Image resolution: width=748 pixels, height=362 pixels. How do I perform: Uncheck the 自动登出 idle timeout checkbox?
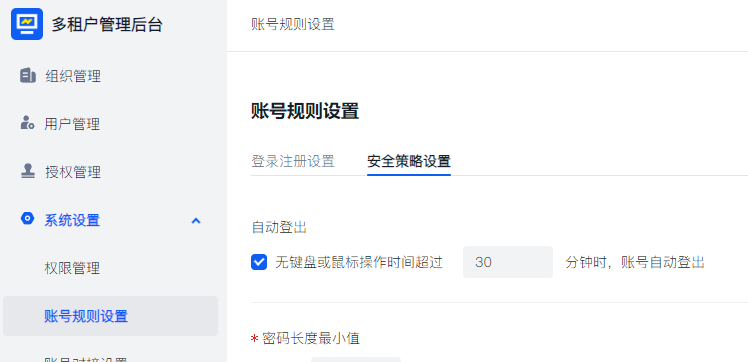point(259,262)
